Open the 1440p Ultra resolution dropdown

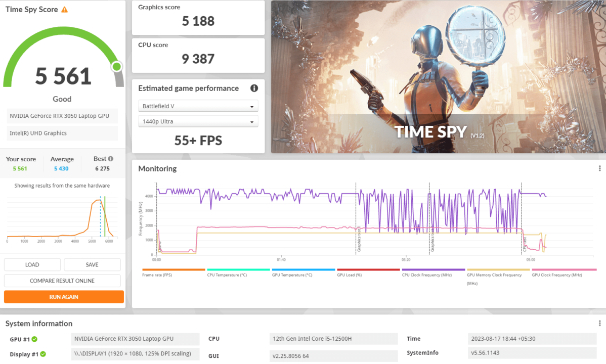(198, 121)
